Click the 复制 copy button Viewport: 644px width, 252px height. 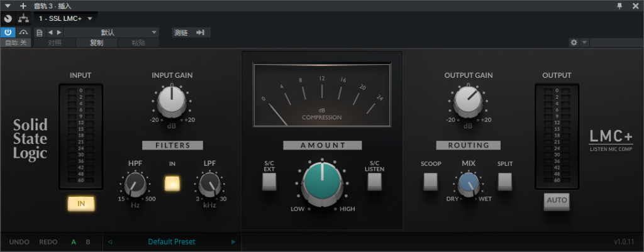96,43
